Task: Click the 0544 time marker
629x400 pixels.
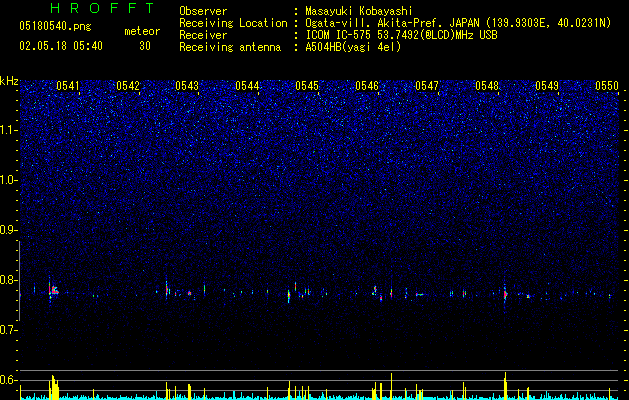Action: coord(247,86)
